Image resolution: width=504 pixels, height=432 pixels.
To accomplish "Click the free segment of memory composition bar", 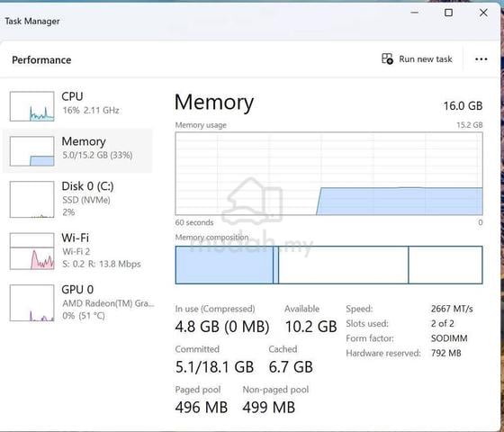I will pyautogui.click(x=445, y=265).
